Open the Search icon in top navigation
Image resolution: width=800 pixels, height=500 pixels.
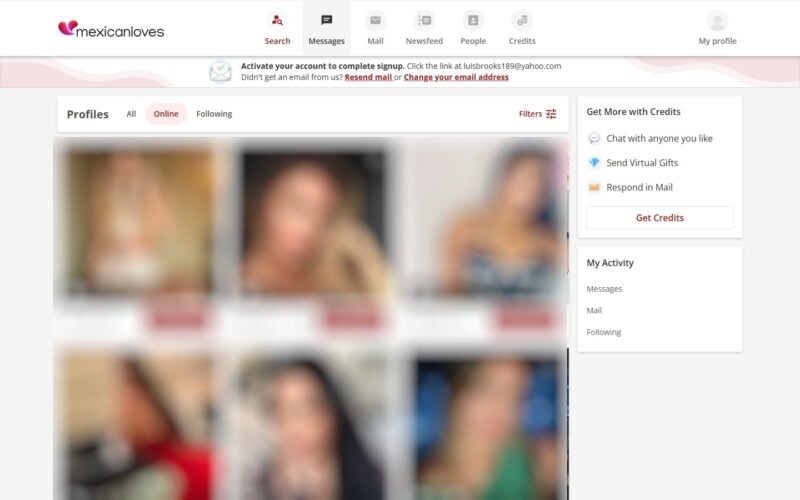(x=277, y=20)
